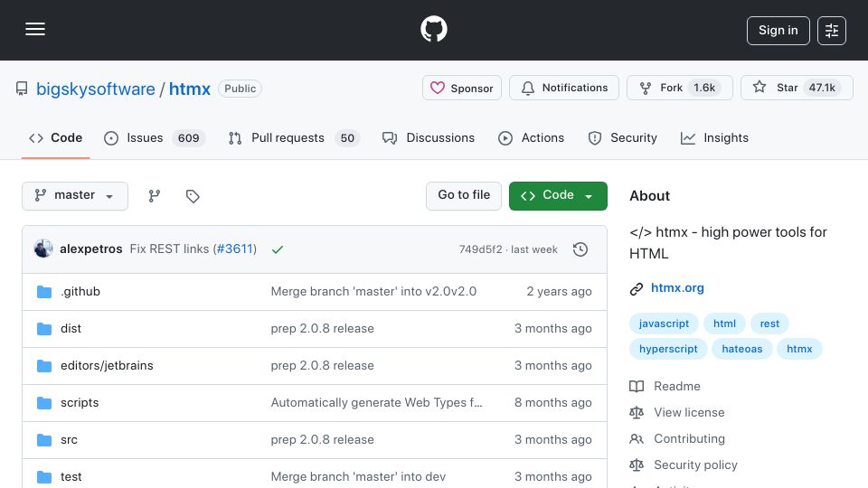868x488 pixels.
Task: Click the .github folder icon
Action: pyautogui.click(x=44, y=292)
